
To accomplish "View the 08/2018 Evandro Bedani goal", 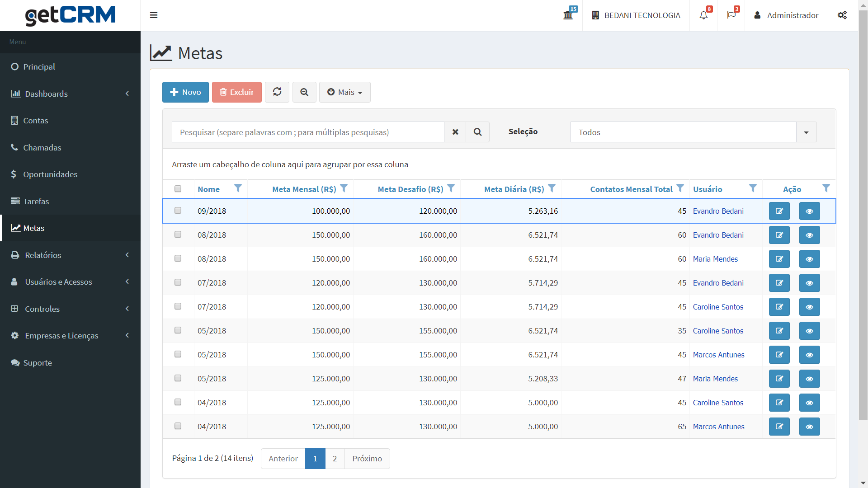I will (x=810, y=235).
